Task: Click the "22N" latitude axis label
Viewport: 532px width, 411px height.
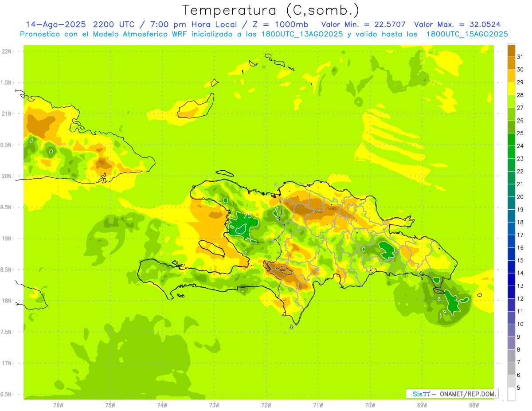Action: 7,51
